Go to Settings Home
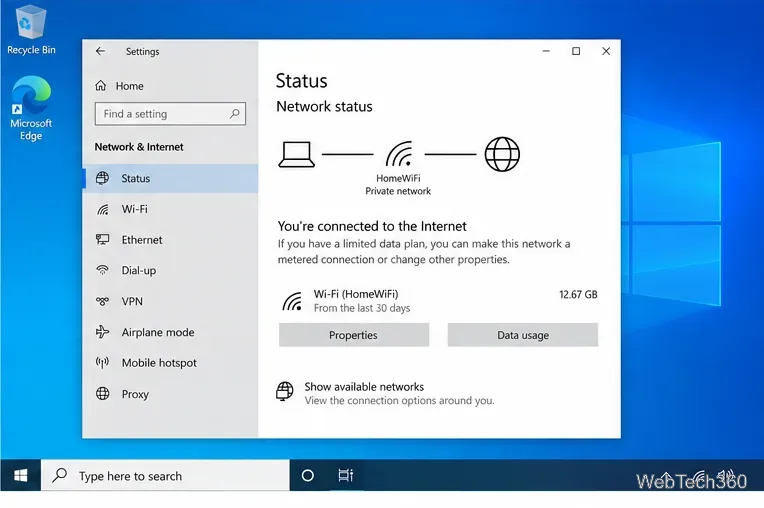764x508 pixels. point(119,86)
